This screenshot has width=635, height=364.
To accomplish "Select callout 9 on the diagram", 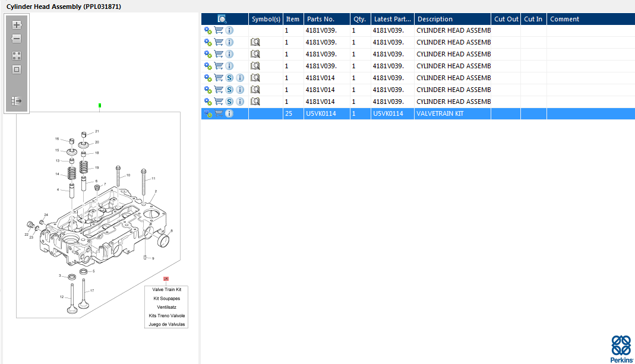I will click(x=153, y=258).
